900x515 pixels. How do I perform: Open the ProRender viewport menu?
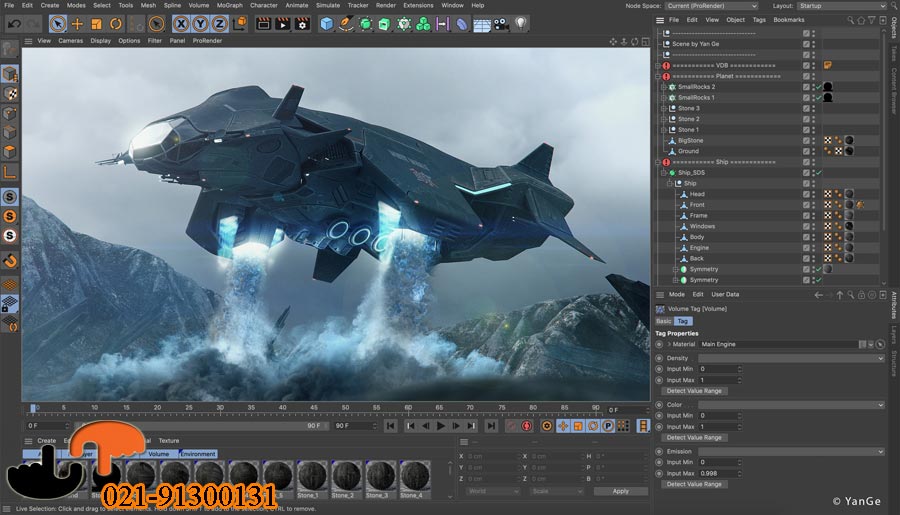pos(207,41)
